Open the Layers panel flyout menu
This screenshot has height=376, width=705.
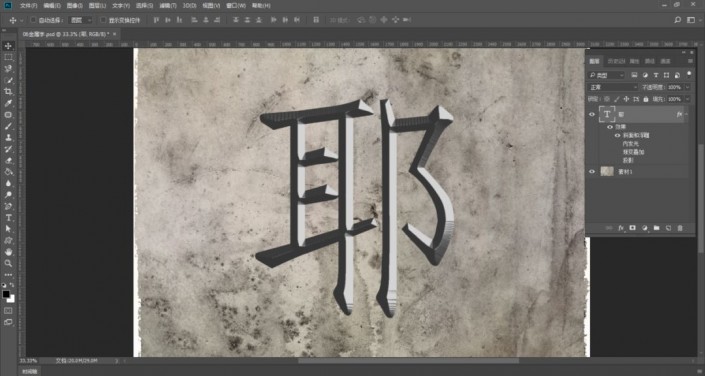click(x=691, y=61)
